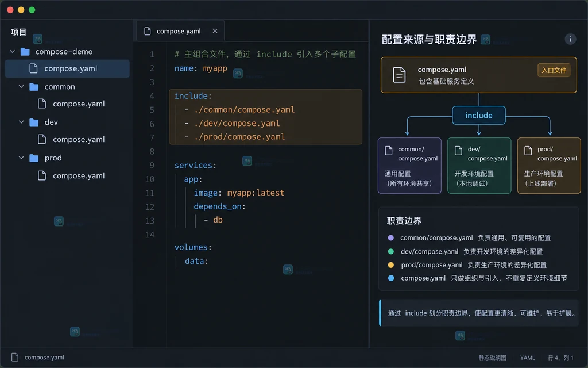Click 静态说明图 in the status bar
Screen dimensions: 588x368
tap(492, 358)
